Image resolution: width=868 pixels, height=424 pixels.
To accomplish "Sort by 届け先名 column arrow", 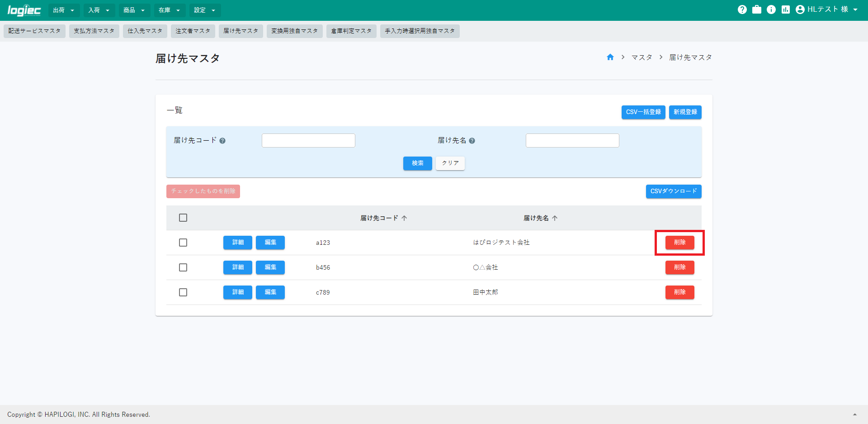I will pyautogui.click(x=555, y=218).
